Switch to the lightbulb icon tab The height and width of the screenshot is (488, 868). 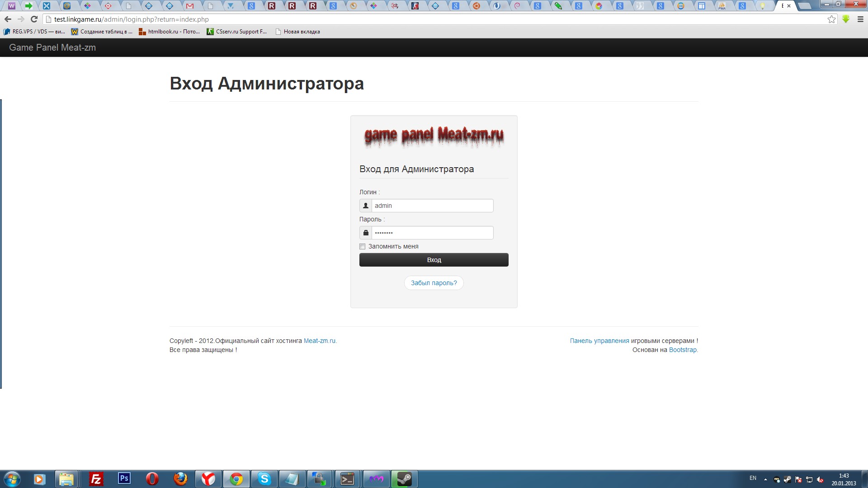tap(763, 6)
